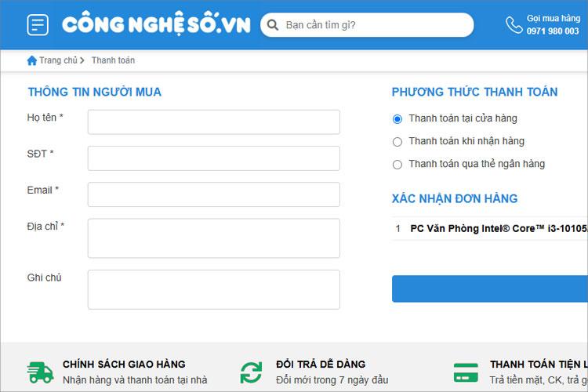Click the Họ tên input field
588x392 pixels.
coord(213,122)
